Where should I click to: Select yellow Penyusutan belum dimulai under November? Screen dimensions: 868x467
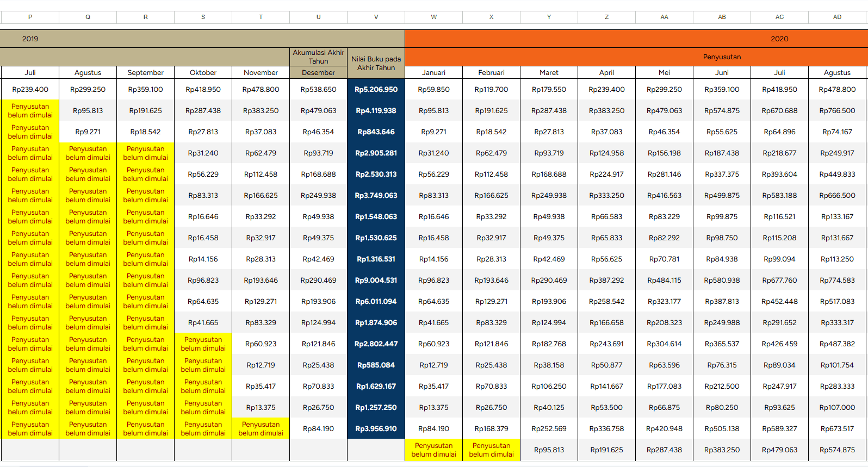coord(261,428)
